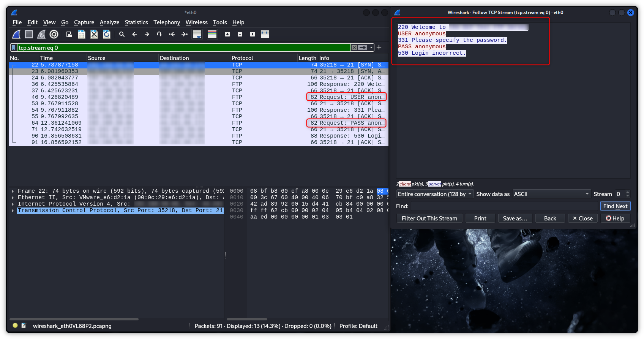Click Profile: Default in status bar
This screenshot has height=339, width=644.
(358, 326)
